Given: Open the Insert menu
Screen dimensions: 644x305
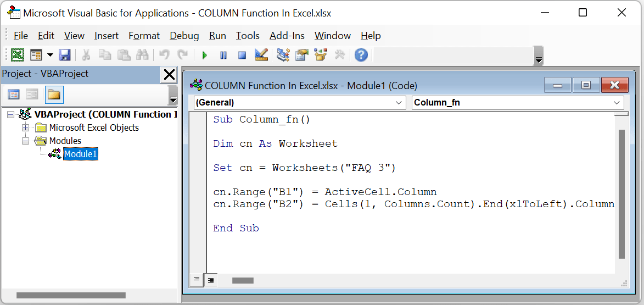Looking at the screenshot, I should point(107,36).
